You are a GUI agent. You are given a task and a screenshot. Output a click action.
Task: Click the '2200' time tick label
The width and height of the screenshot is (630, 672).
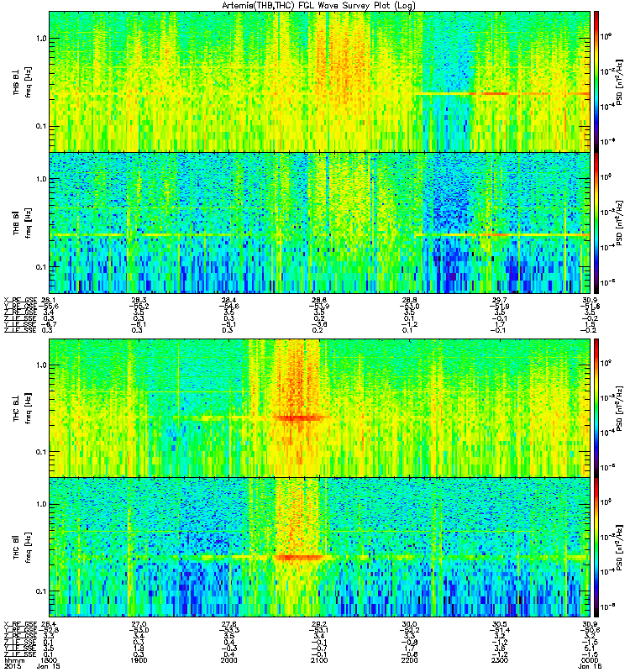[409, 660]
